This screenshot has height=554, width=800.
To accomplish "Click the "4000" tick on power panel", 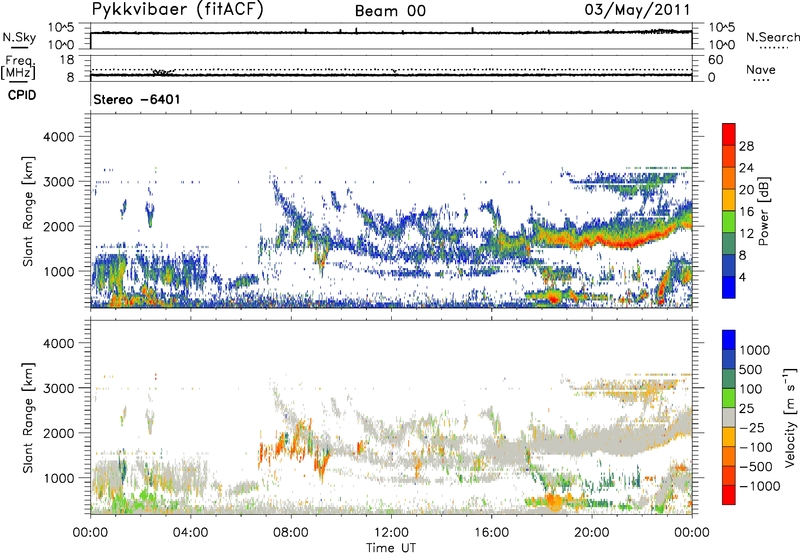I will click(x=58, y=137).
